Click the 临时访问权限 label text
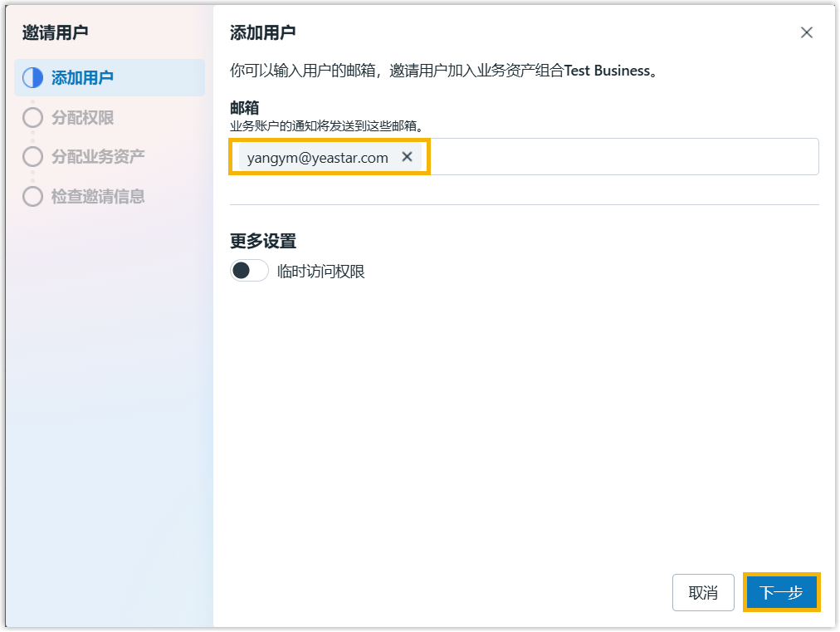840x632 pixels. click(321, 272)
